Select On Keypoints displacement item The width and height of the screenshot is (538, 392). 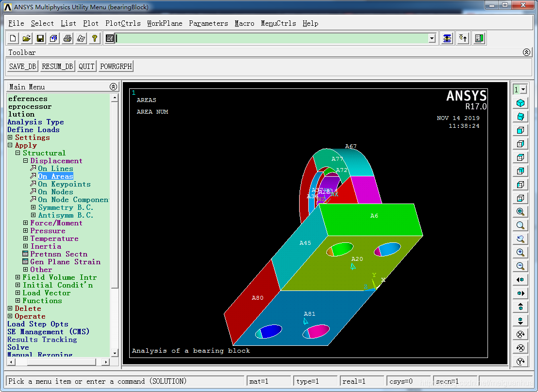tap(64, 184)
